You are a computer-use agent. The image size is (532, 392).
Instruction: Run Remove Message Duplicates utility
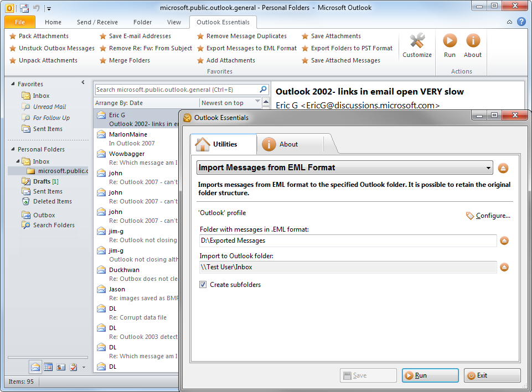(241, 36)
